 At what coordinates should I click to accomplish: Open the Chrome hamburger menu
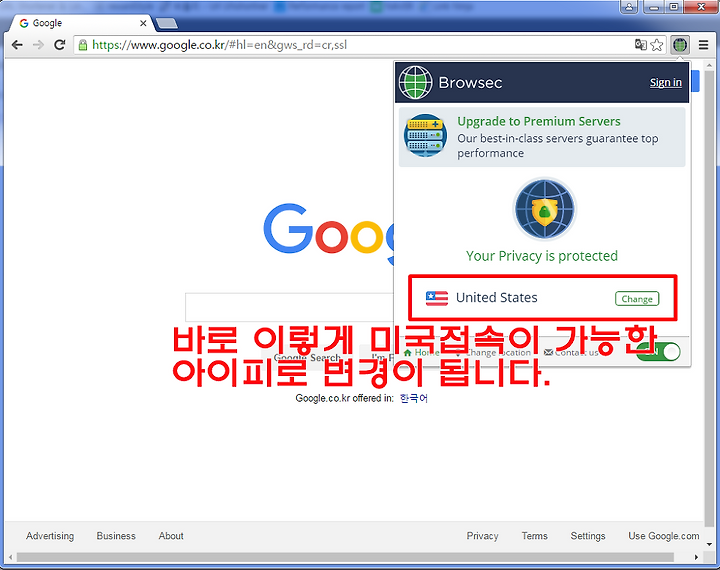pos(703,45)
